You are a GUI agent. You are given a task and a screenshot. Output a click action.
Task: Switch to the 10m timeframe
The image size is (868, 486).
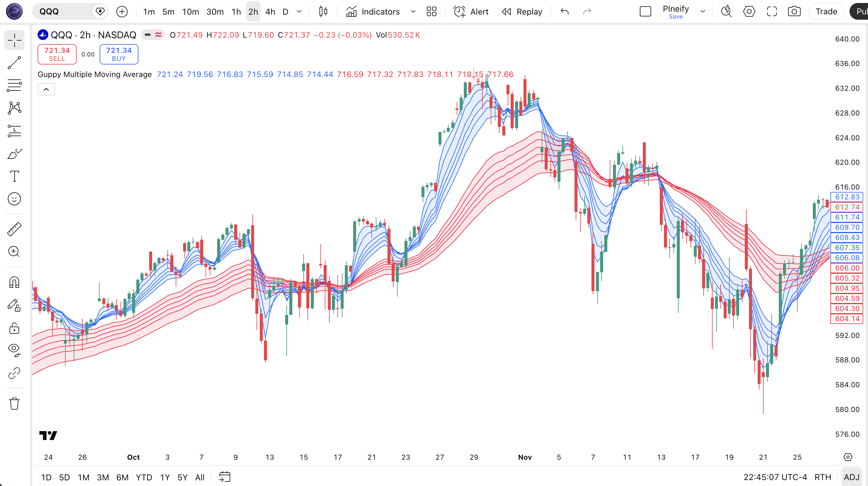pyautogui.click(x=190, y=11)
